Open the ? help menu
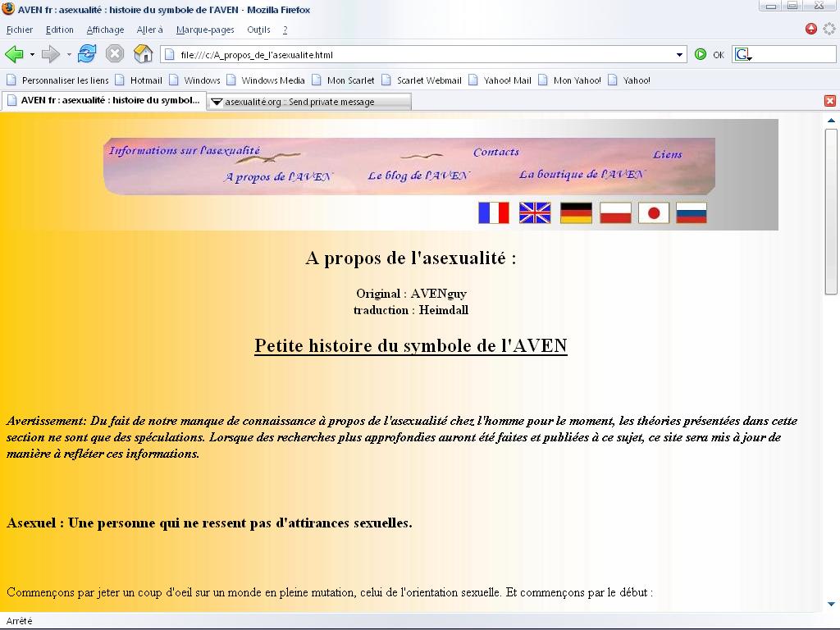 coord(285,30)
